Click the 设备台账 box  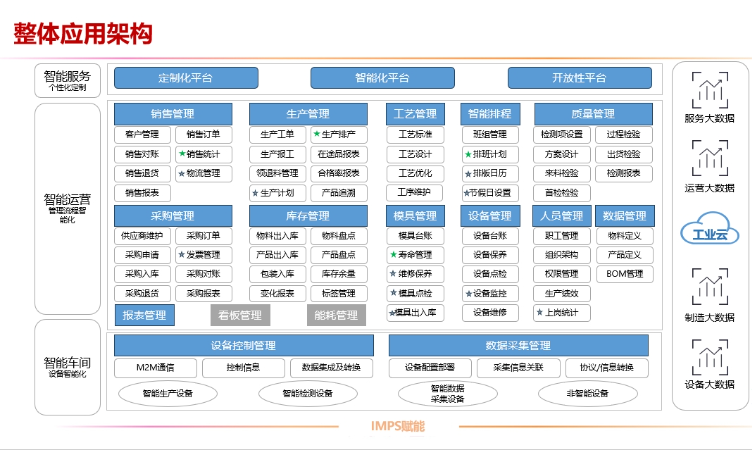tap(490, 236)
